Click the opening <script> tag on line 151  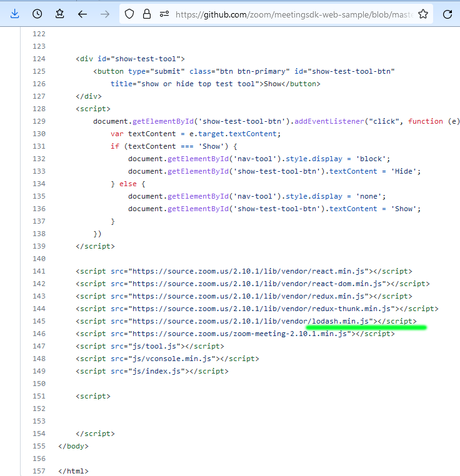pyautogui.click(x=93, y=396)
